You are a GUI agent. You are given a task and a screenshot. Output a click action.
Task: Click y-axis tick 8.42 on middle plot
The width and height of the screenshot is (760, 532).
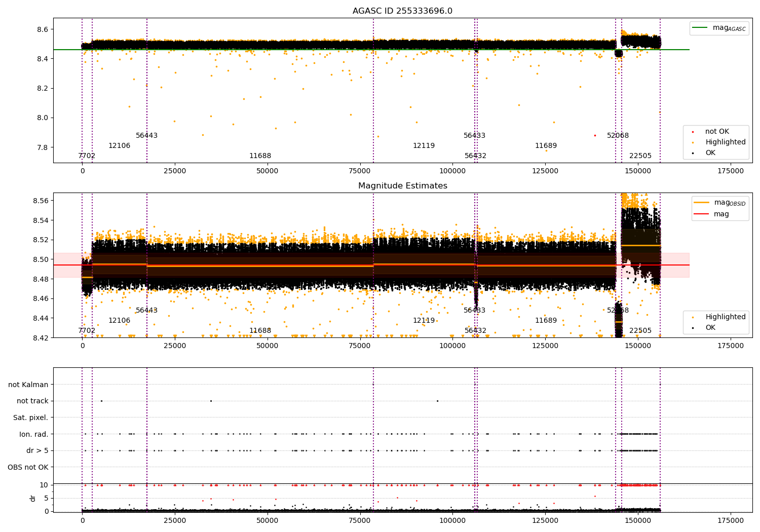(41, 337)
